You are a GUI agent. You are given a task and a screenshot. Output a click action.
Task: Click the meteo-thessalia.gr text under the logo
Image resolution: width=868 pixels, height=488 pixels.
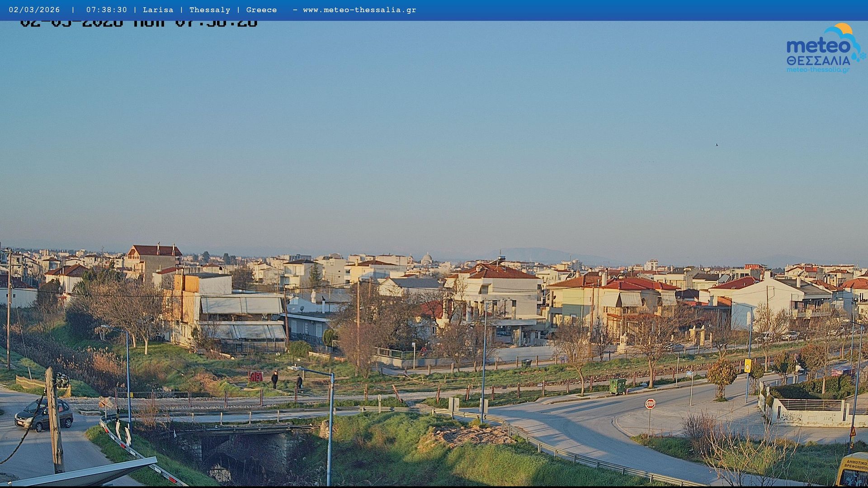click(818, 70)
